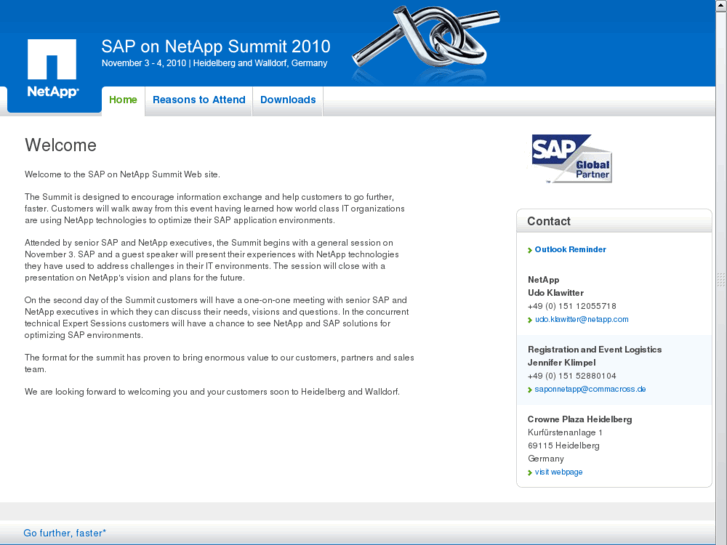The width and height of the screenshot is (727, 545).
Task: Click the Crowne Plaza Heidelberg text
Action: [x=580, y=419]
